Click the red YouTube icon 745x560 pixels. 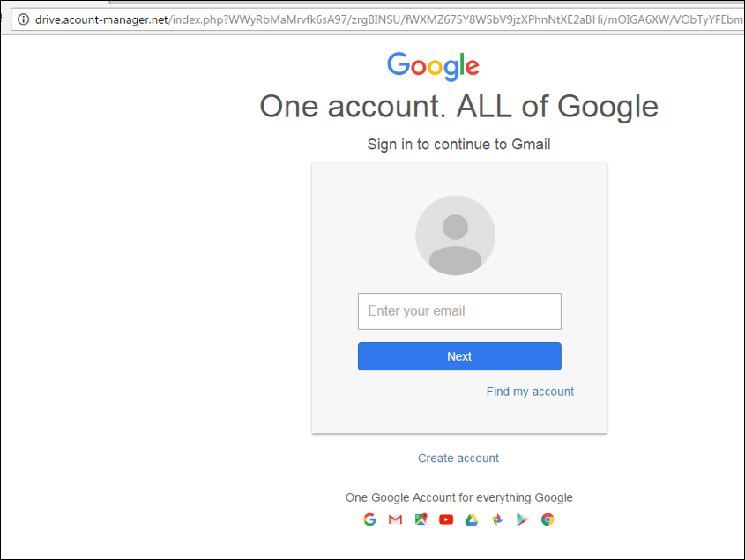[x=446, y=519]
